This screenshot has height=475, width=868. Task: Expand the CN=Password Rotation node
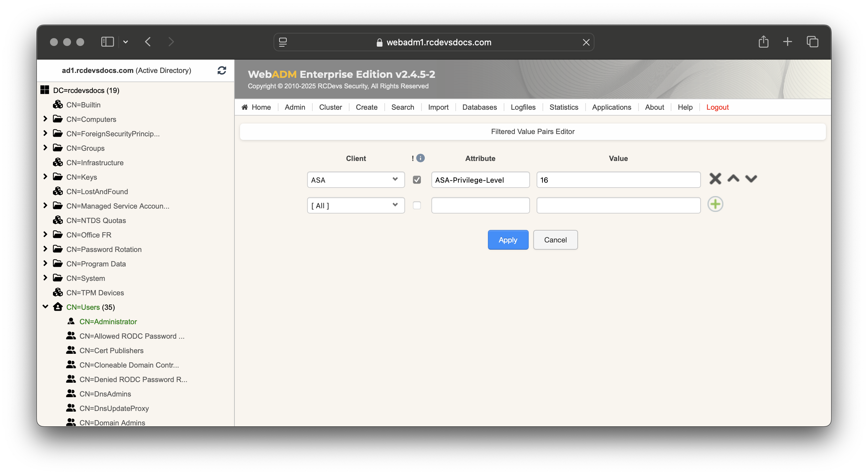[45, 249]
